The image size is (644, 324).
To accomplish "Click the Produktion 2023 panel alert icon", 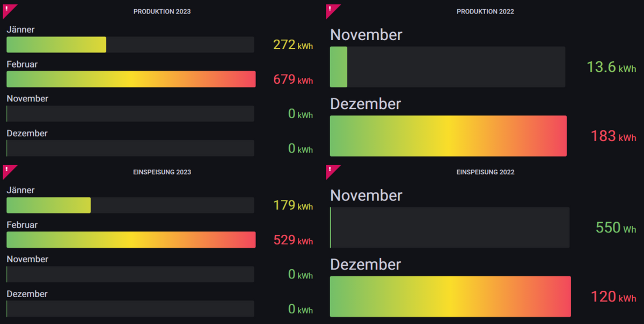I will pos(8,9).
